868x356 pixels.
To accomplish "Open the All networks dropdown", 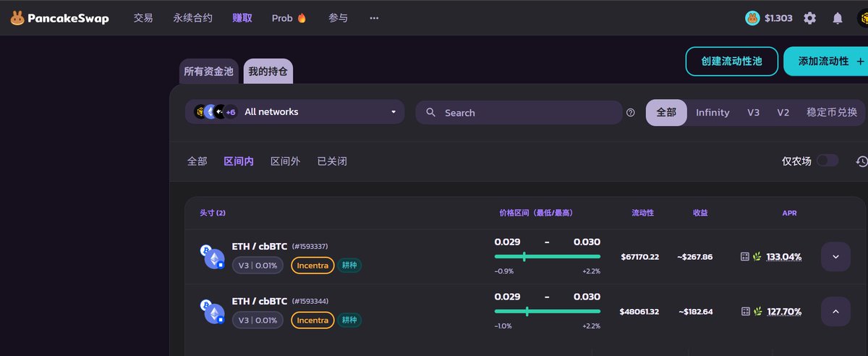I will click(x=295, y=112).
